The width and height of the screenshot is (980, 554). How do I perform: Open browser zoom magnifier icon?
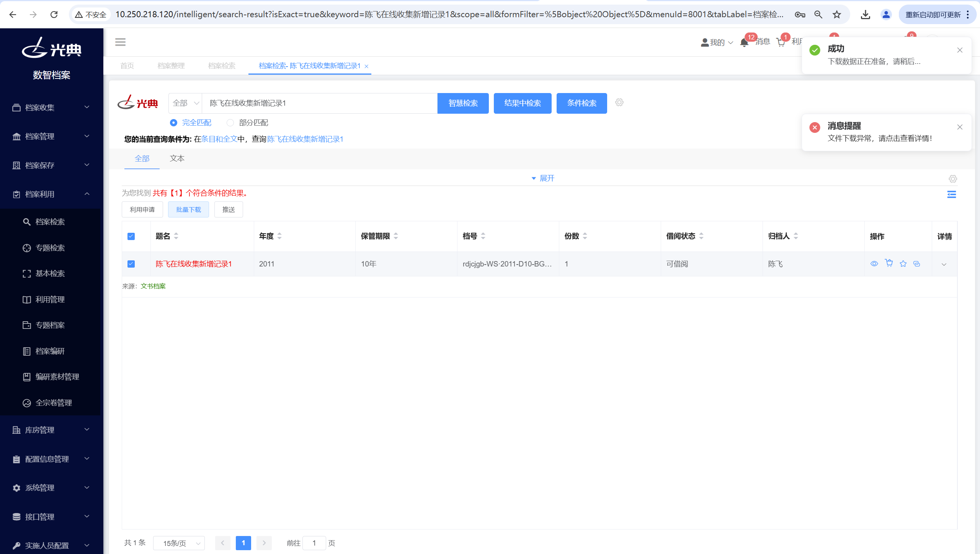(818, 15)
